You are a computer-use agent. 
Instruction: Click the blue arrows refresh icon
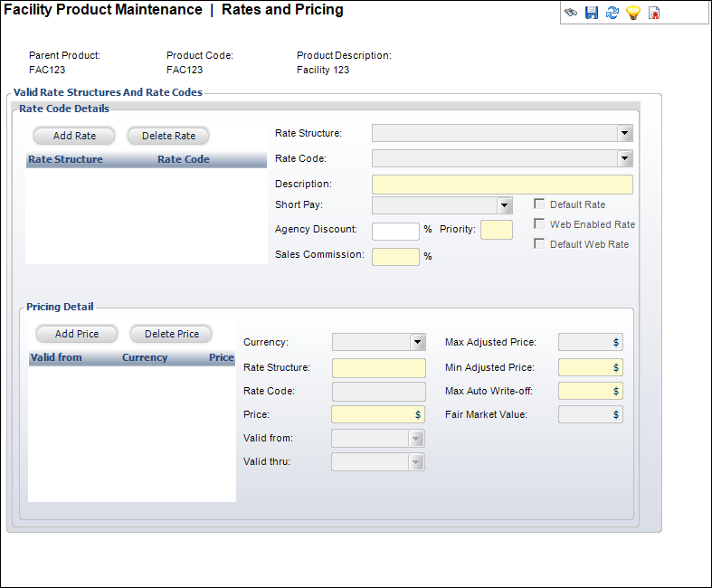612,13
